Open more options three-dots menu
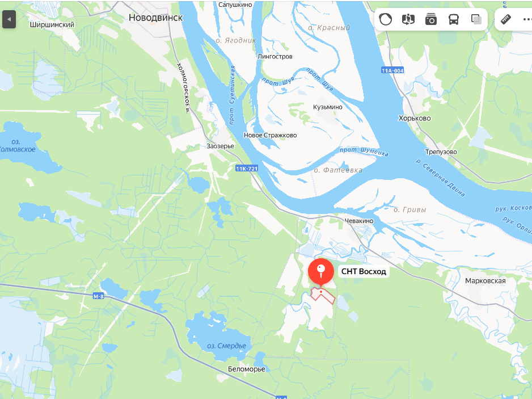Screen dimensions: 532x399 point(527,20)
